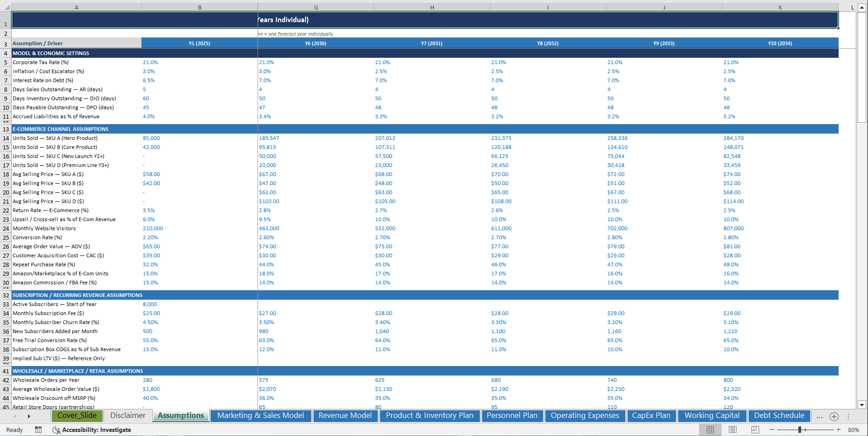Image resolution: width=868 pixels, height=436 pixels.
Task: Click the Zoom Out minus button
Action: pyautogui.click(x=771, y=430)
